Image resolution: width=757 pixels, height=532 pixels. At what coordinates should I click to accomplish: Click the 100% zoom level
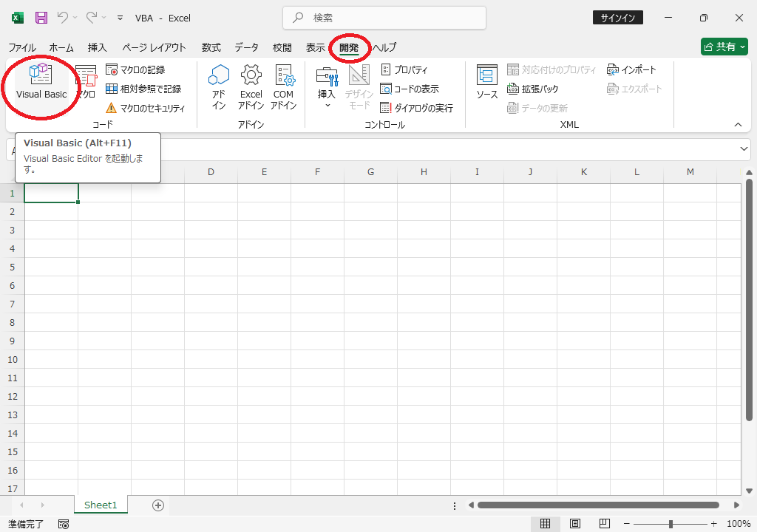pyautogui.click(x=739, y=524)
